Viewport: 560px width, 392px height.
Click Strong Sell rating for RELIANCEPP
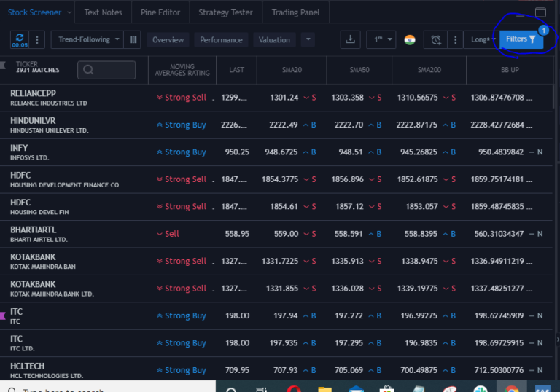point(182,98)
